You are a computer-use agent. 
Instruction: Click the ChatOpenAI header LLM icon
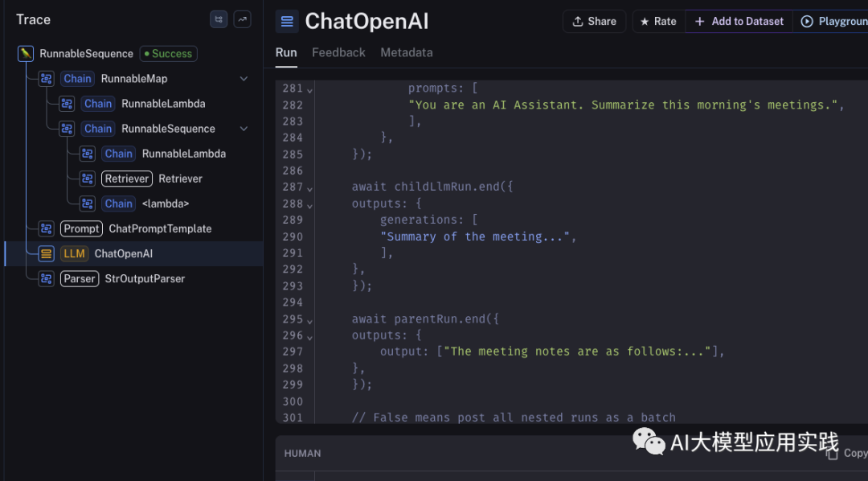(287, 22)
